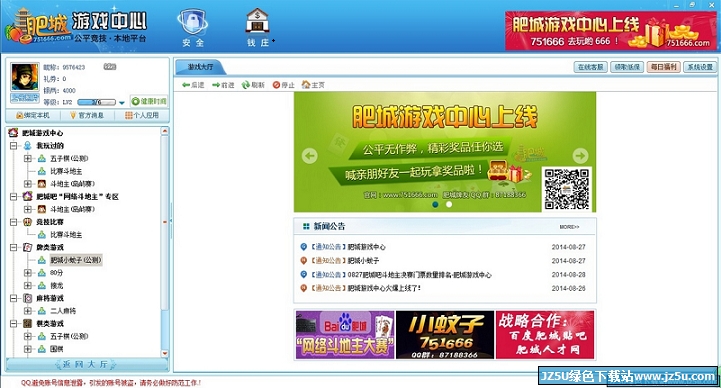Click the 棋类游戏 category icon
The width and height of the screenshot is (721, 388).
[28, 324]
